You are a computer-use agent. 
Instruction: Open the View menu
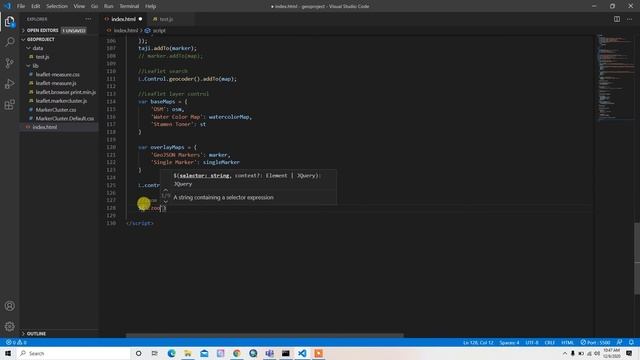coord(79,6)
